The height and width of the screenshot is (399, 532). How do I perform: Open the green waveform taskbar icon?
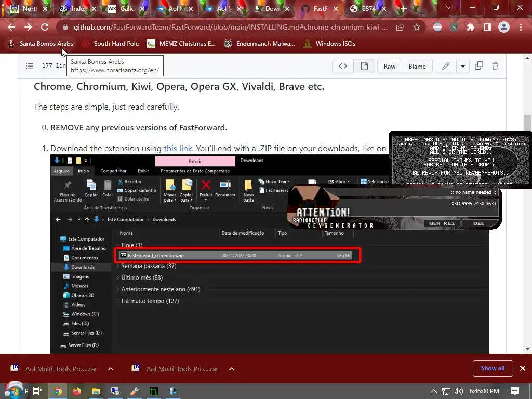tap(153, 391)
